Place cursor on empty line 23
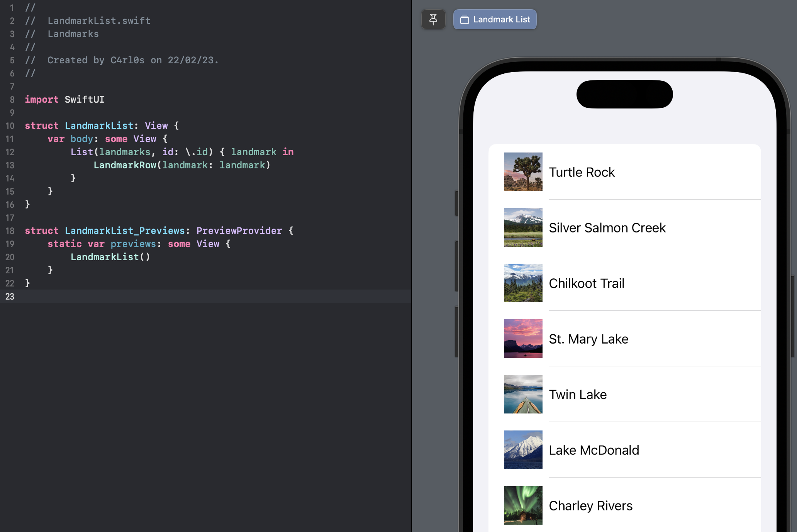797x532 pixels. click(154, 296)
